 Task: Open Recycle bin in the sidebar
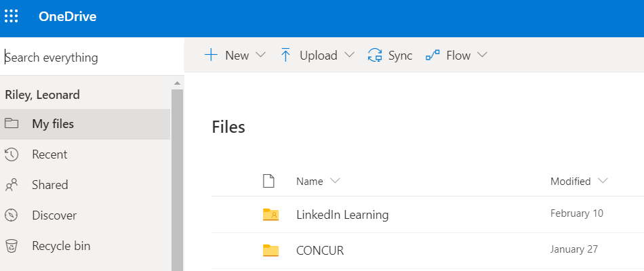(x=85, y=247)
